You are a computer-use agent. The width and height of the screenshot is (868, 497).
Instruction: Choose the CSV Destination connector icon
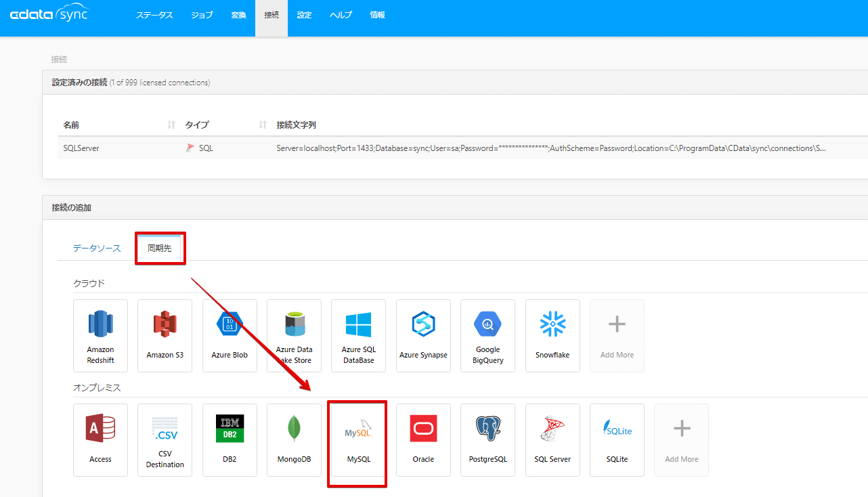point(165,429)
